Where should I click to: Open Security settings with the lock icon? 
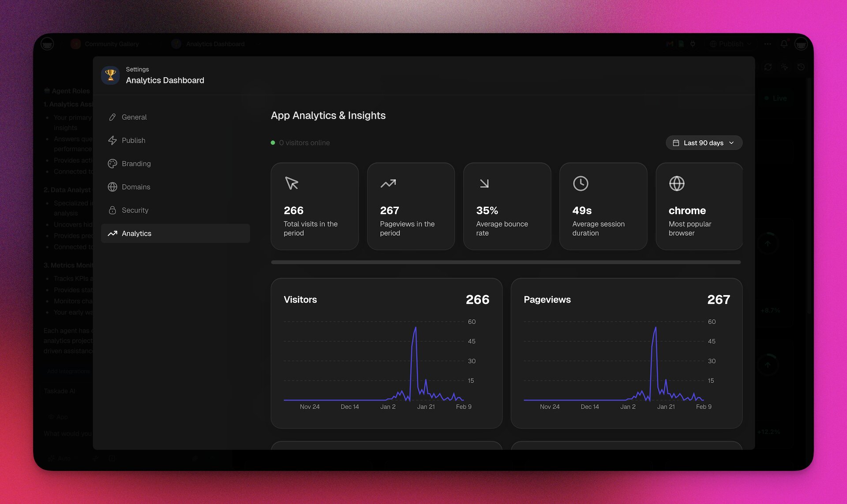tap(112, 210)
